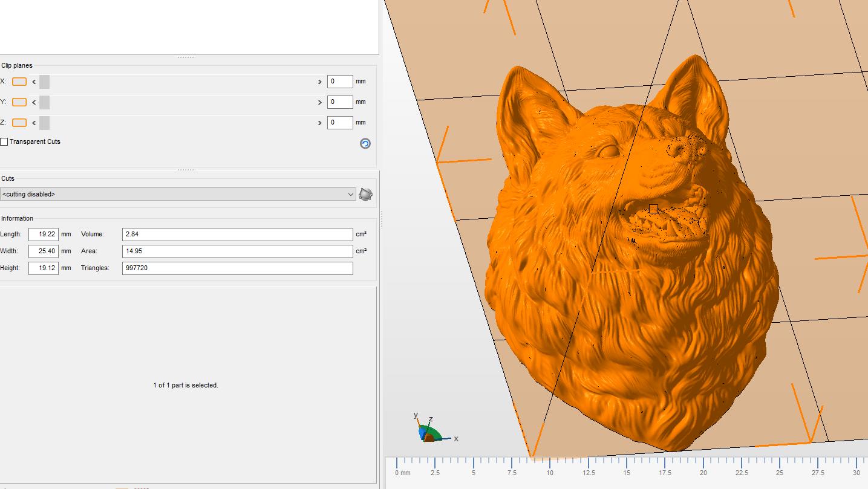
Task: Click the Y clip slider left arrow
Action: [x=34, y=102]
